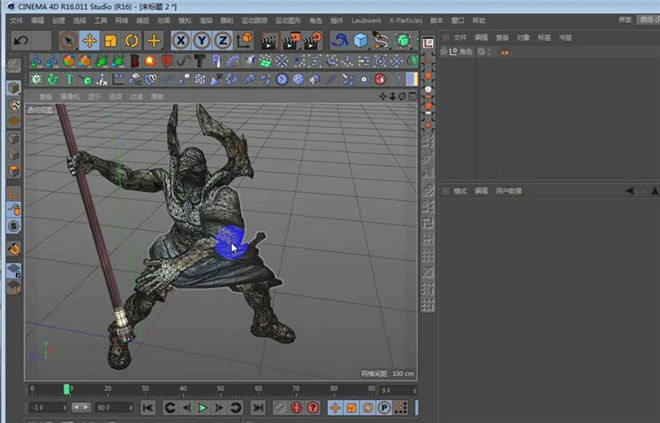Toggle parameter P keyframe recording
Image resolution: width=660 pixels, height=423 pixels.
384,407
